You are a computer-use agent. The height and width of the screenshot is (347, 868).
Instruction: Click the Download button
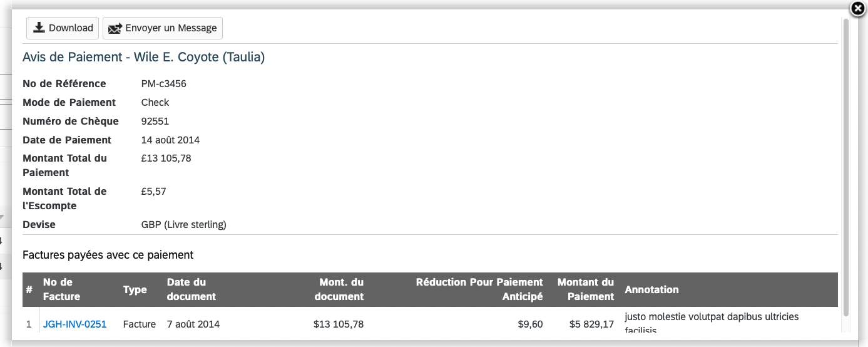(63, 28)
